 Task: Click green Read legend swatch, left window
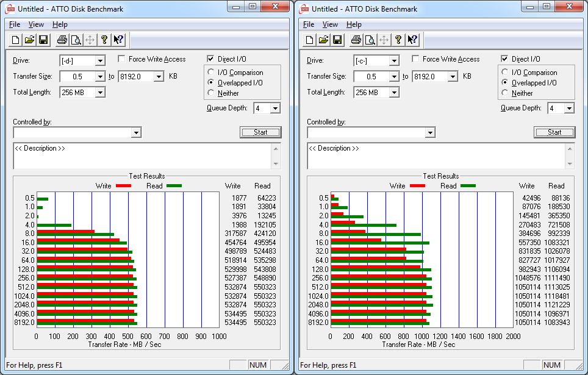point(174,185)
